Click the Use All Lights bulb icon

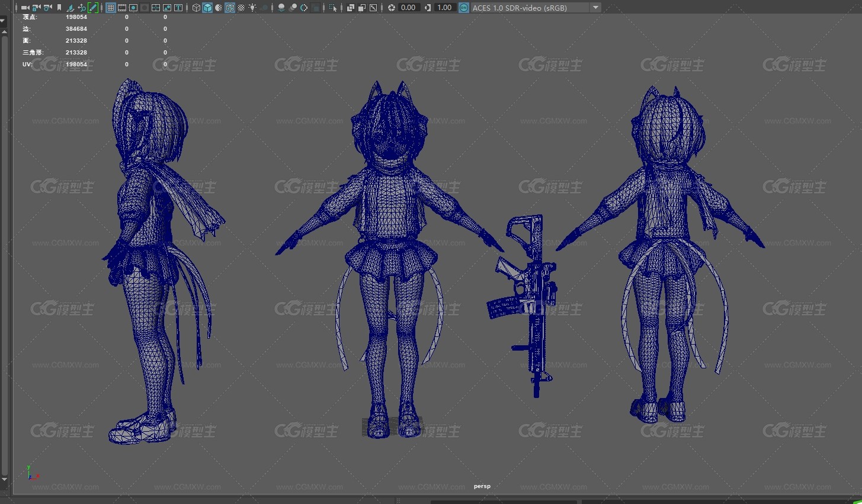coord(252,8)
